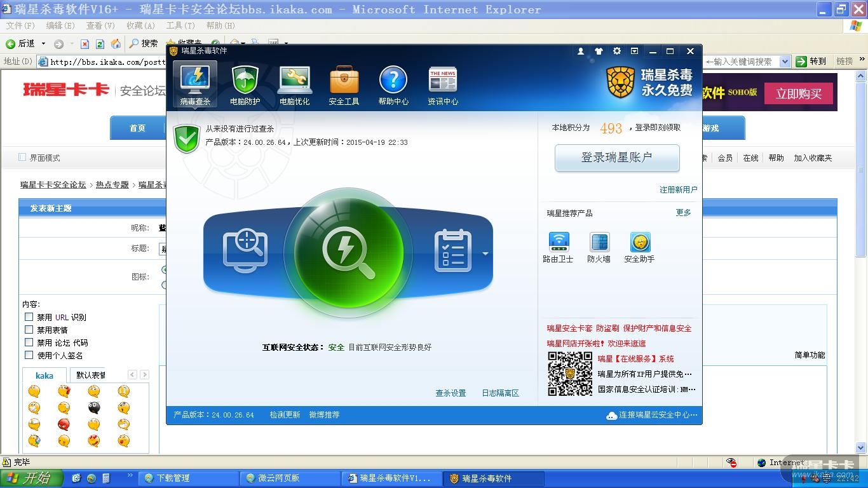The width and height of the screenshot is (868, 488).
Task: Click the 注册新用户 link
Action: (678, 189)
